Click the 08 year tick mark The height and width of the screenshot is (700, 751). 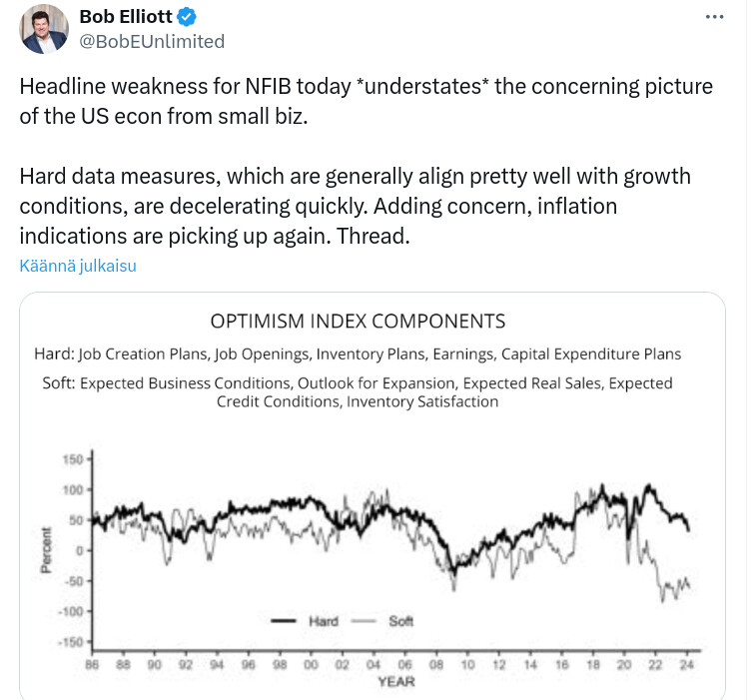click(435, 665)
